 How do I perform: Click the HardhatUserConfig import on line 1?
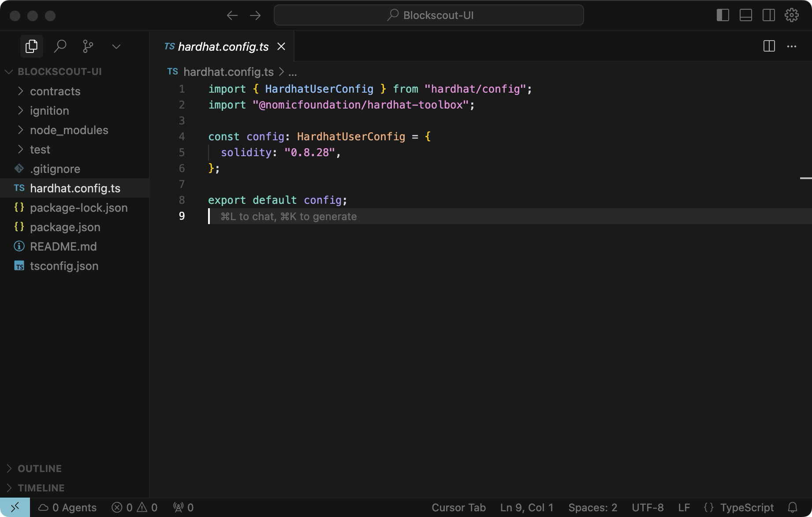pyautogui.click(x=319, y=89)
